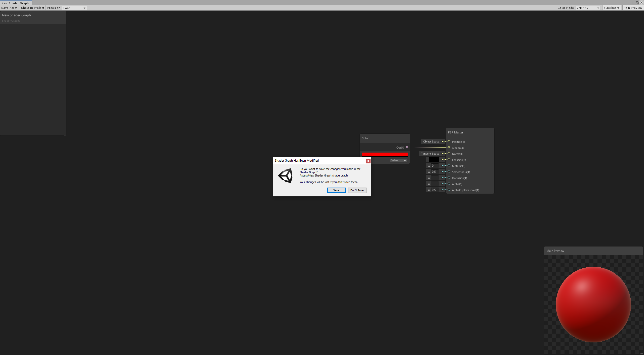The height and width of the screenshot is (355, 644).
Task: Close the Shader Graph Has Been Modified dialog
Action: [x=368, y=161]
